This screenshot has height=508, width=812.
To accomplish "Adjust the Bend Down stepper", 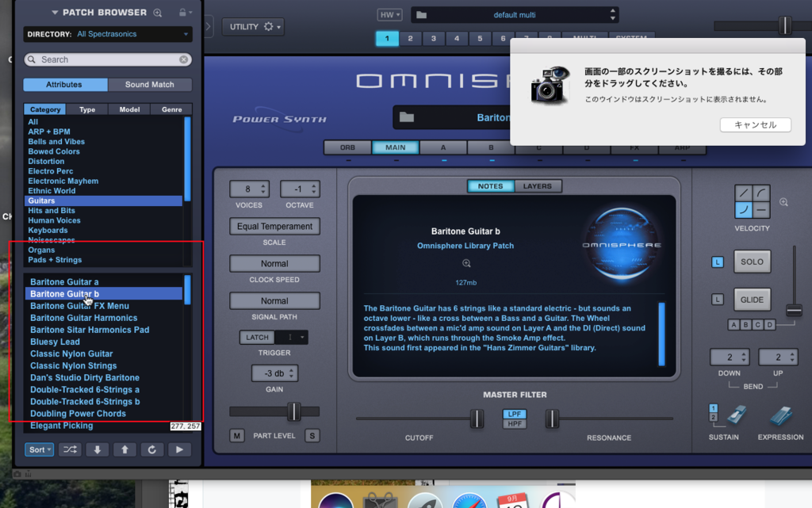I will (744, 357).
